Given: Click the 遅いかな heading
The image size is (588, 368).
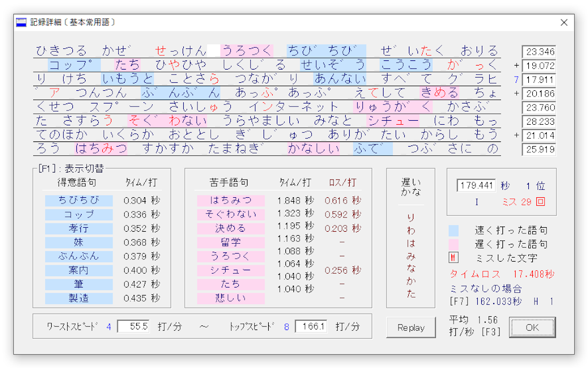Looking at the screenshot, I should 411,187.
